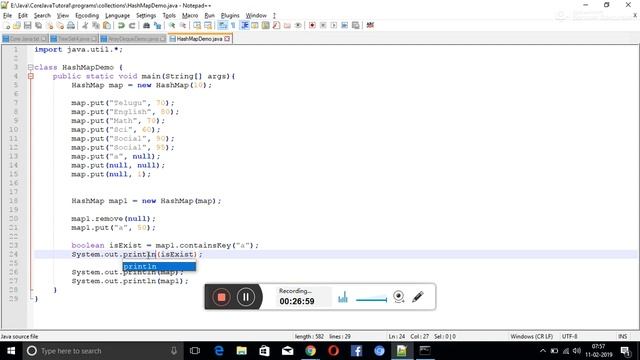
Task: Open the Windows notification center icon
Action: coord(625,351)
